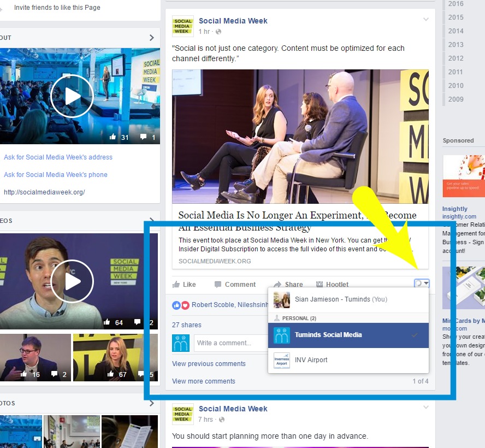The height and width of the screenshot is (448, 485).
Task: Click Invite friends to like this Page
Action: [57, 8]
